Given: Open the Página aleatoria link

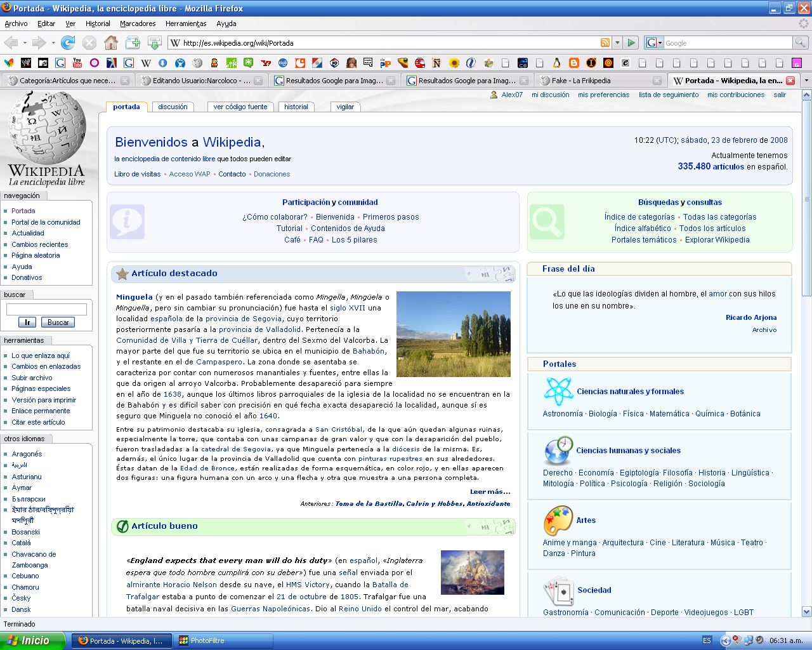Looking at the screenshot, I should tap(36, 255).
